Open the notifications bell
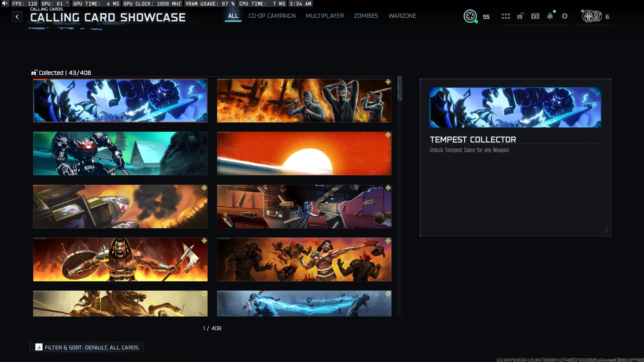 [550, 16]
